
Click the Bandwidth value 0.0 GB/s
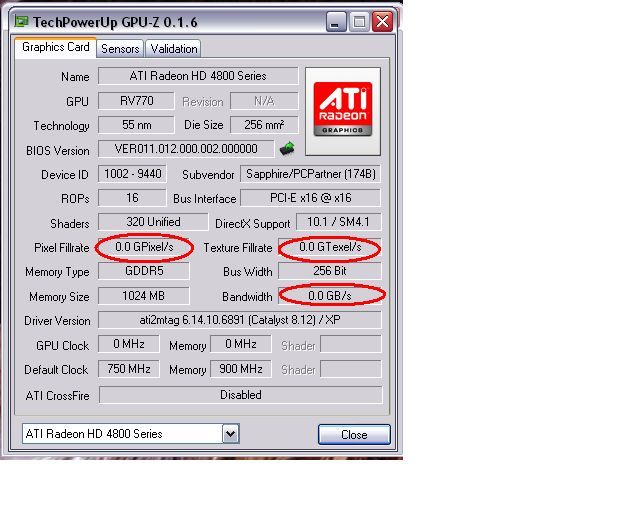click(330, 296)
